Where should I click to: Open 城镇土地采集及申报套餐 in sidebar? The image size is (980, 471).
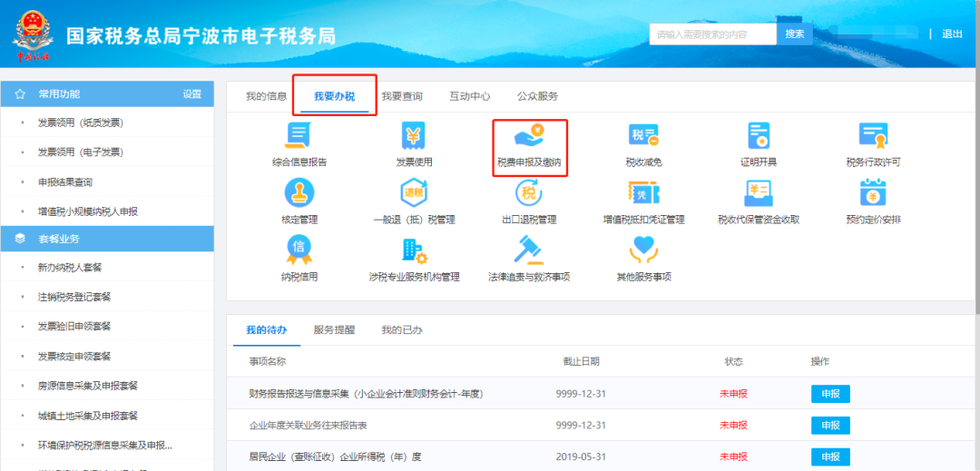point(88,416)
